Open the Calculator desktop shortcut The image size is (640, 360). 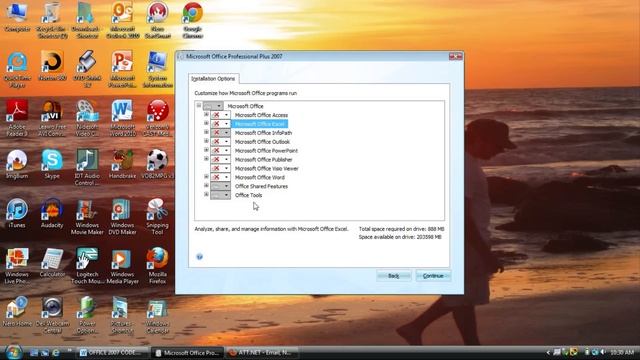pos(52,262)
